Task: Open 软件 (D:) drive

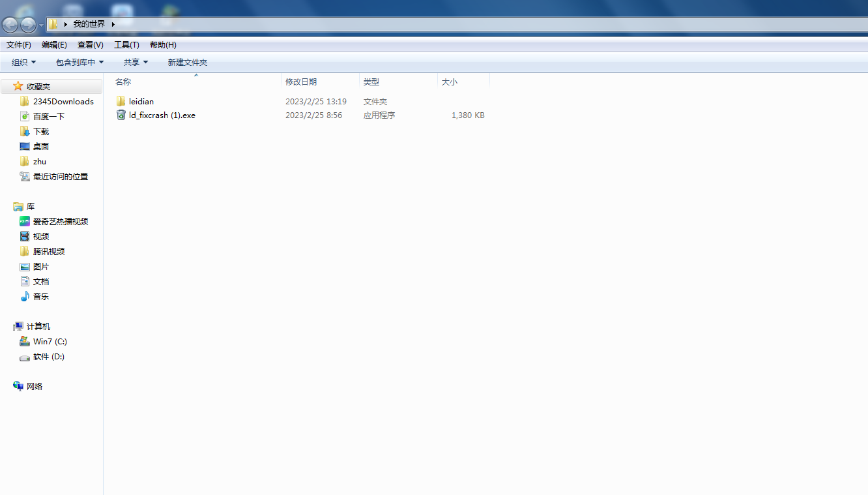Action: coord(48,357)
